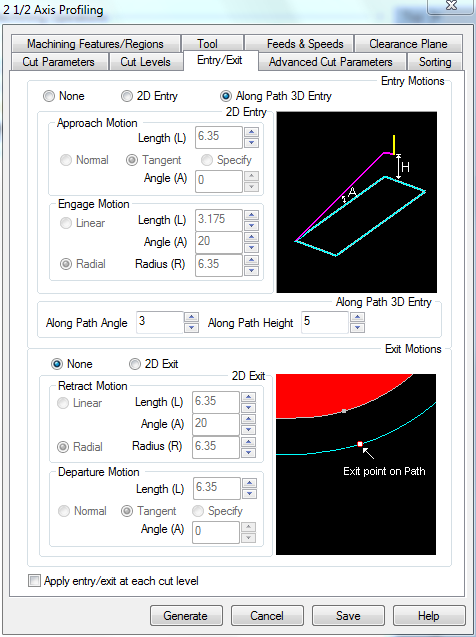Increase Approach Motion Length spinner up
This screenshot has height=637, width=476.
tap(252, 132)
